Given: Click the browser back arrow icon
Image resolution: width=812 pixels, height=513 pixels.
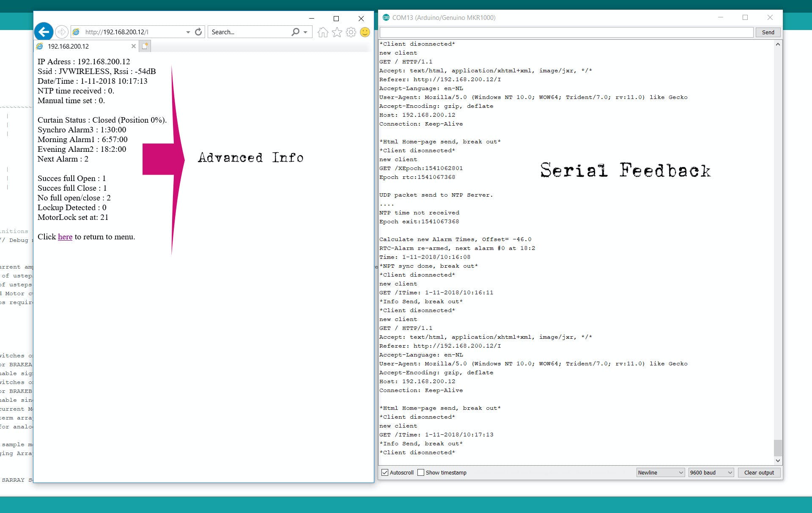Looking at the screenshot, I should [44, 31].
